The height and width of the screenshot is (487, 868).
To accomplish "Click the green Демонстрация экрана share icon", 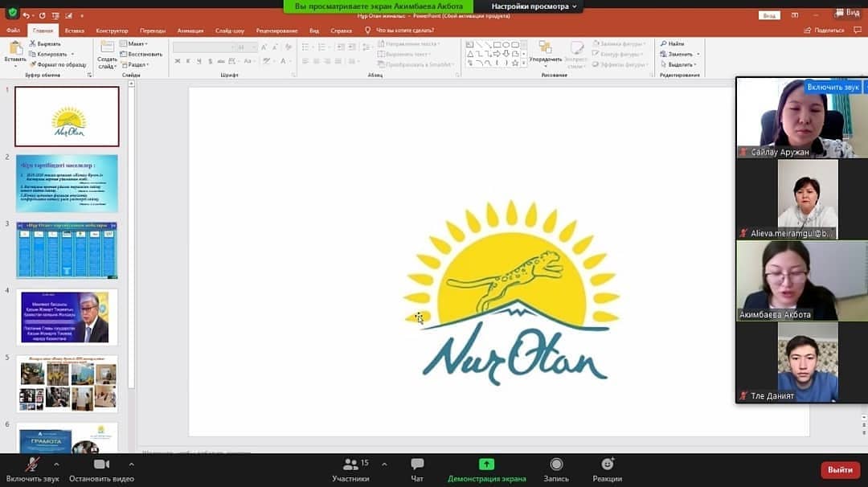I will click(x=486, y=464).
